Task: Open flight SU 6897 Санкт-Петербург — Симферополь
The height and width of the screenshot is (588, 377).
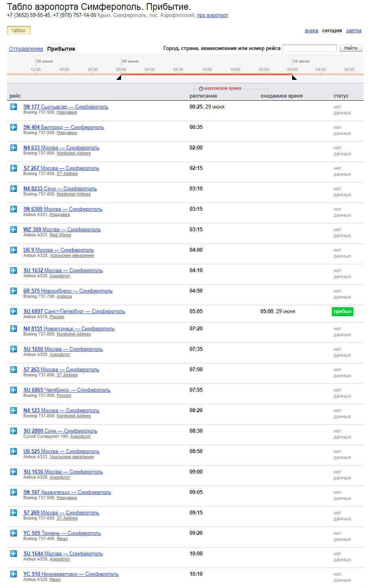Action: [74, 311]
